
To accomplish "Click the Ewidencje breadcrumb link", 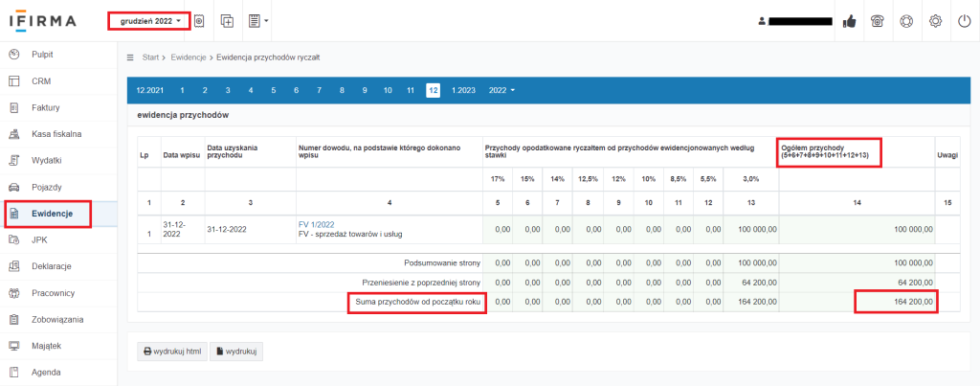I will point(189,57).
